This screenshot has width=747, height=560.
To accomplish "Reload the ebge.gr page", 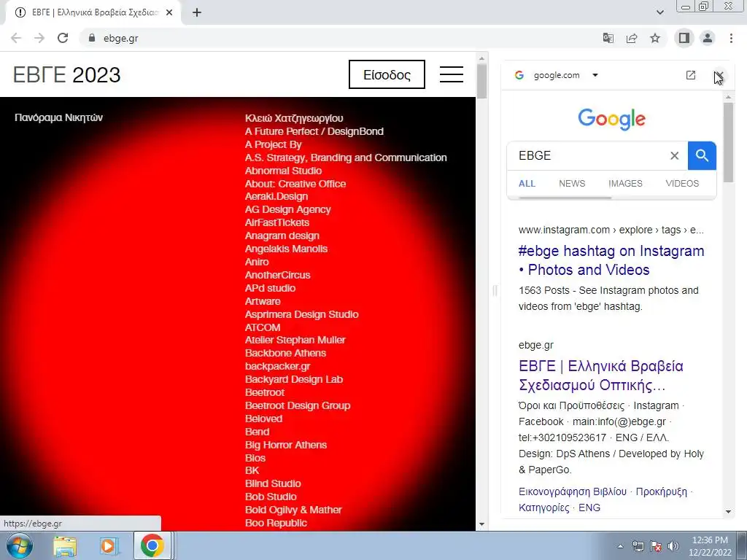I will point(63,38).
